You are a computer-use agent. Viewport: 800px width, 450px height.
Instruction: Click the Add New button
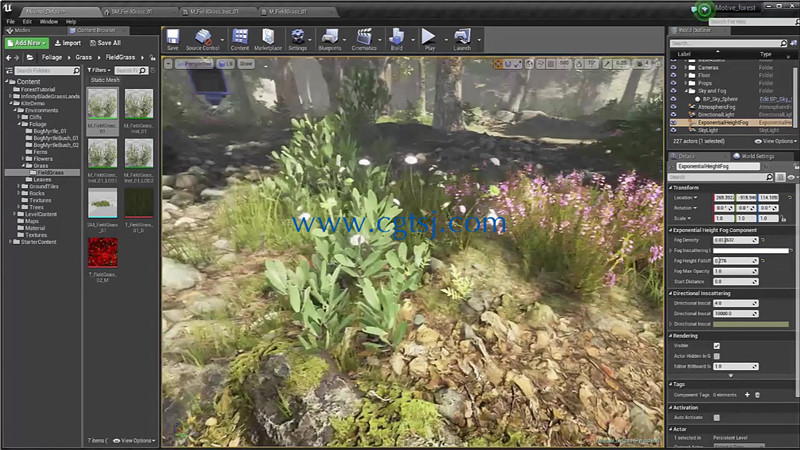(x=27, y=43)
